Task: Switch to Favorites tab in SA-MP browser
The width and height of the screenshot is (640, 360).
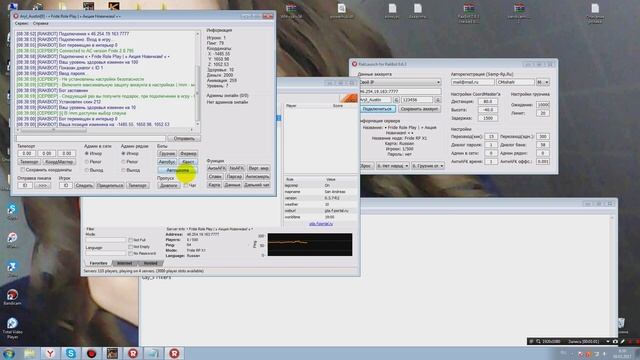Action: [98, 263]
